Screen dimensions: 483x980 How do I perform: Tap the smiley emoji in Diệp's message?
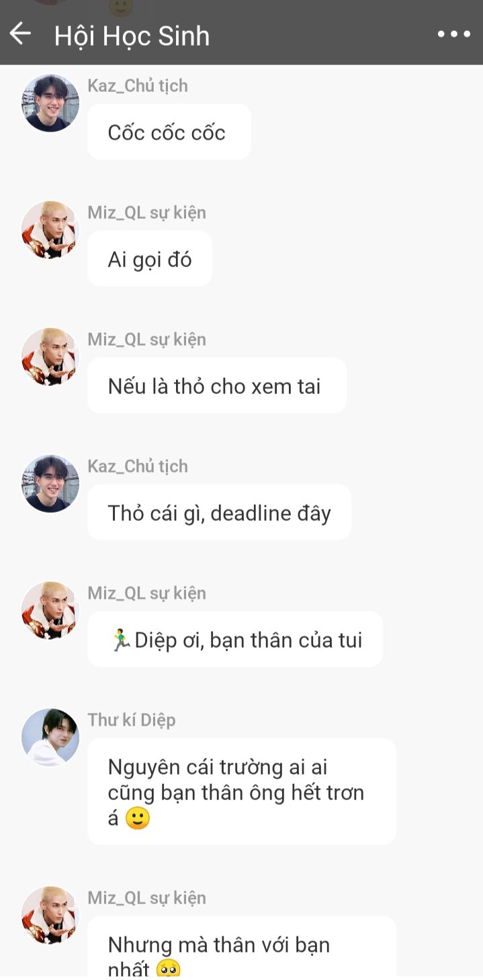click(x=137, y=818)
